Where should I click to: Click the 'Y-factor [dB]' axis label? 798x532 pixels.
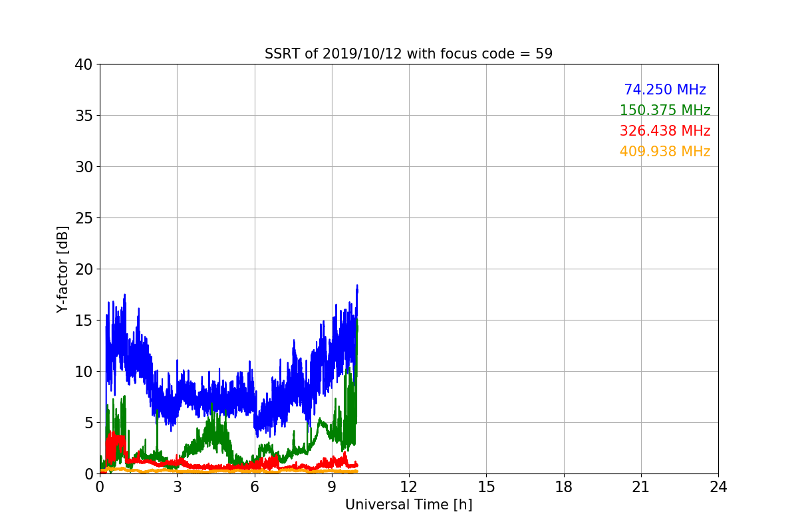(63, 269)
